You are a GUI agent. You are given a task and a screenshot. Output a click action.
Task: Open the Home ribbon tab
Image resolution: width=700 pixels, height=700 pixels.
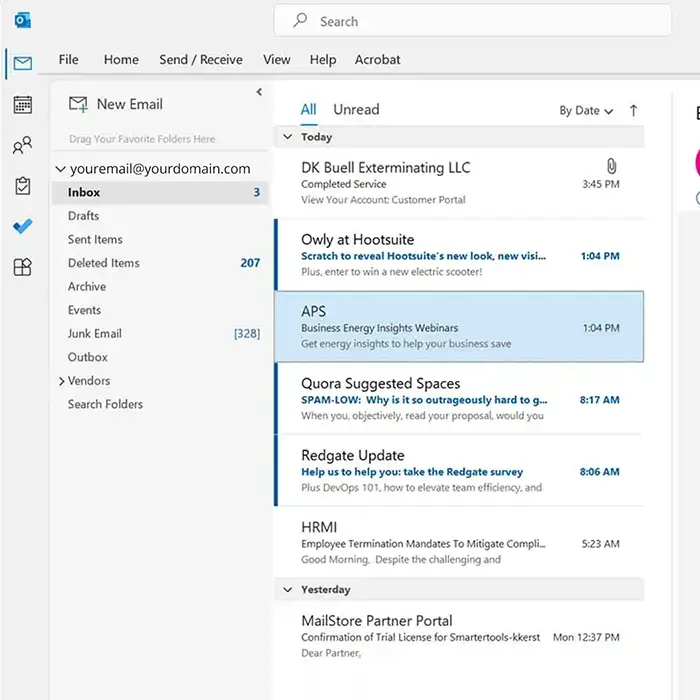pos(121,59)
